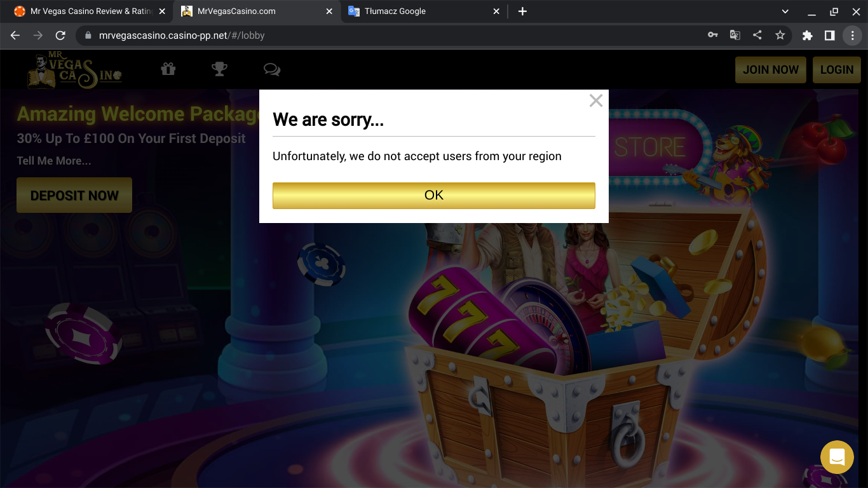Viewport: 868px width, 488px height.
Task: Click the JOIN NOW button
Action: [x=770, y=70]
